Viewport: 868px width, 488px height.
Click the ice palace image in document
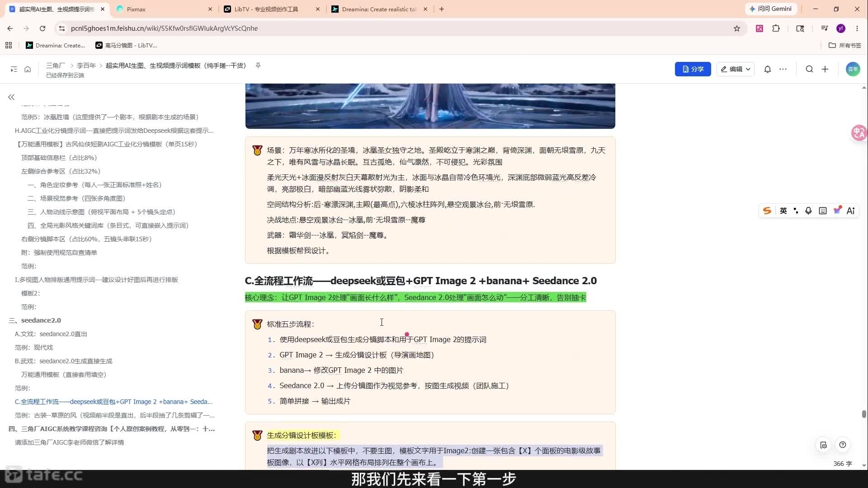(x=430, y=106)
